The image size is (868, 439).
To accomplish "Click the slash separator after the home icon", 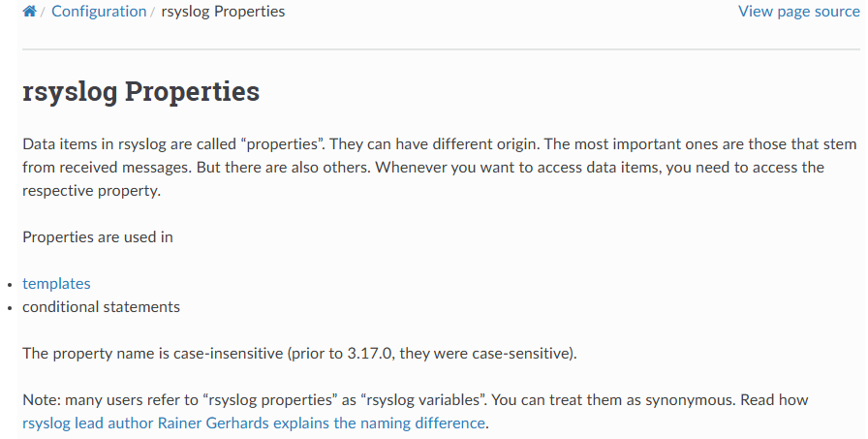I will [43, 12].
